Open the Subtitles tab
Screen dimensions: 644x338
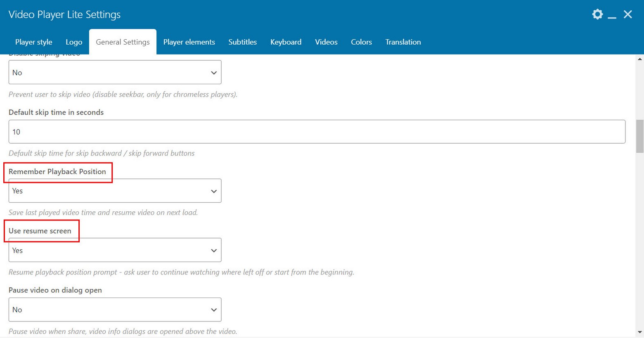(242, 42)
